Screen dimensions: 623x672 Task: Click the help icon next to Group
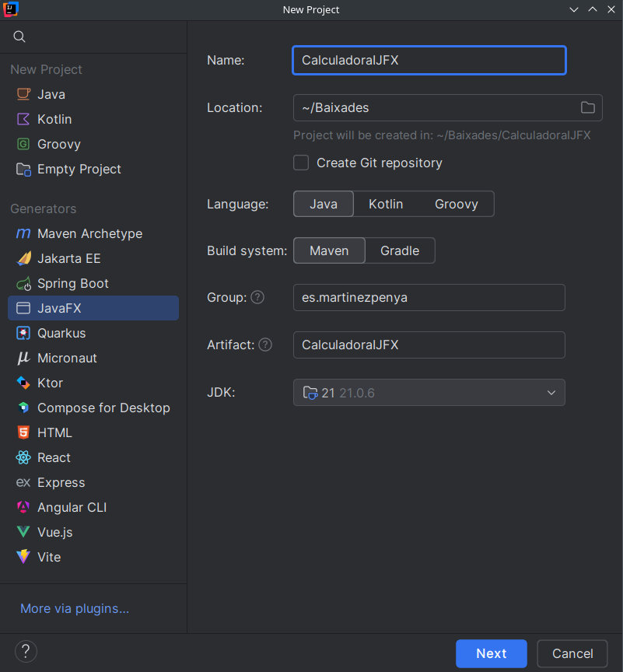click(x=257, y=298)
